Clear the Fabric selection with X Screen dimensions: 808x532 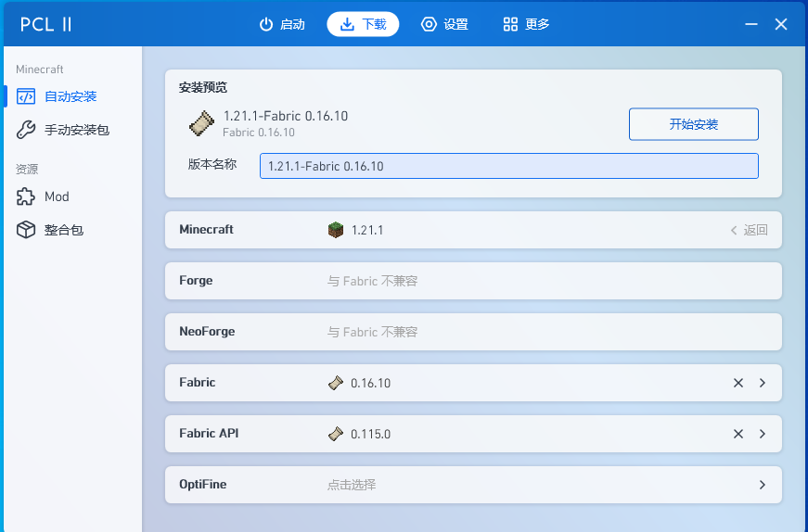pos(738,383)
